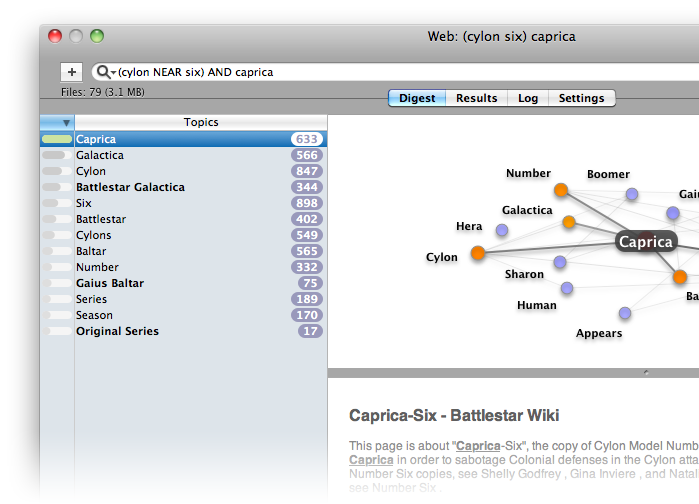This screenshot has height=504, width=699.
Task: Click the purple Boomer node in graph
Action: pyautogui.click(x=632, y=194)
